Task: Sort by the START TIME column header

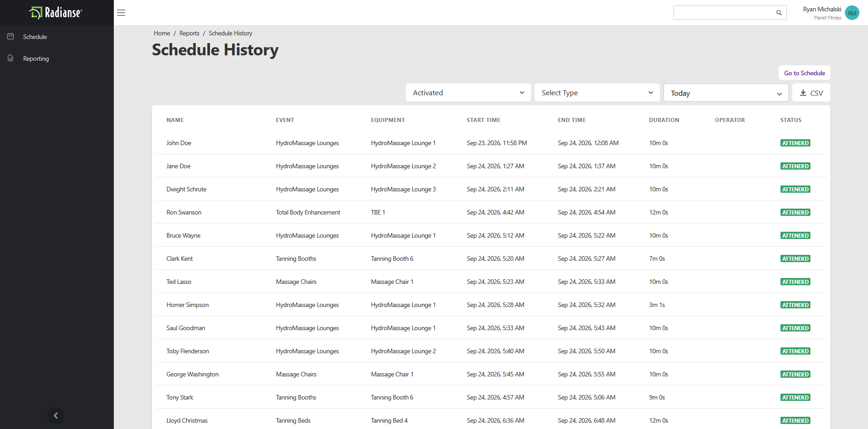Action: tap(483, 120)
